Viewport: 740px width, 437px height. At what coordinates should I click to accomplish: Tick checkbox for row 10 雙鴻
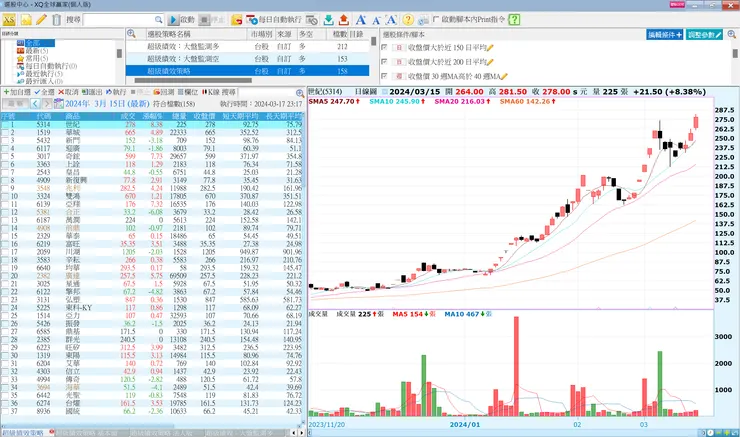5,196
